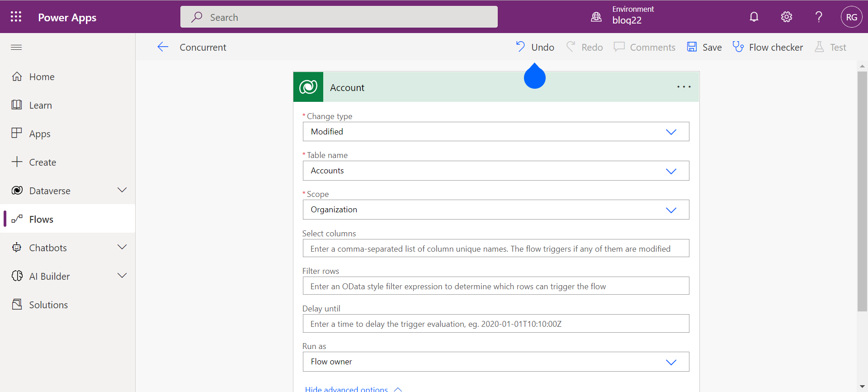
Task: Click the Flows icon in sidebar
Action: point(17,219)
